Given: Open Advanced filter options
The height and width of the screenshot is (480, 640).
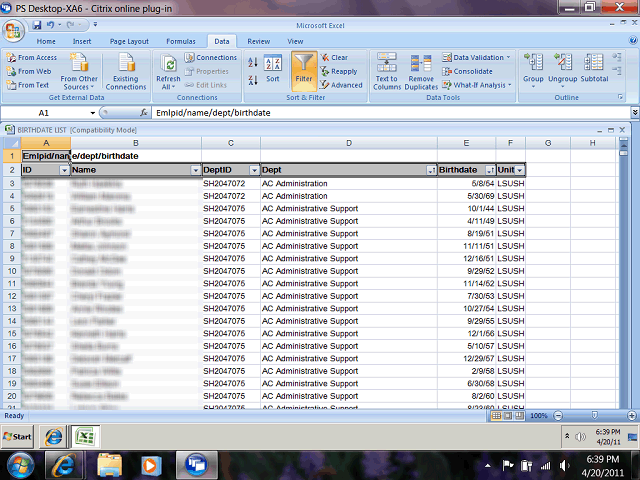Looking at the screenshot, I should [x=341, y=85].
